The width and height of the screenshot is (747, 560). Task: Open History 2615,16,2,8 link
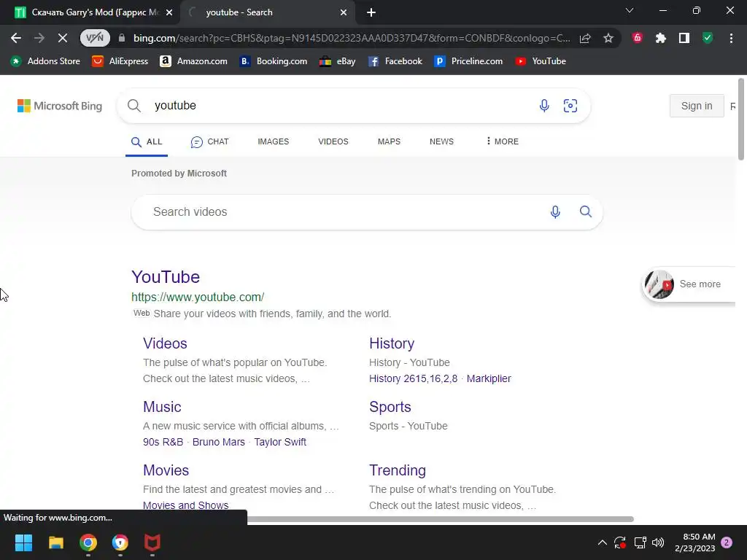413,378
